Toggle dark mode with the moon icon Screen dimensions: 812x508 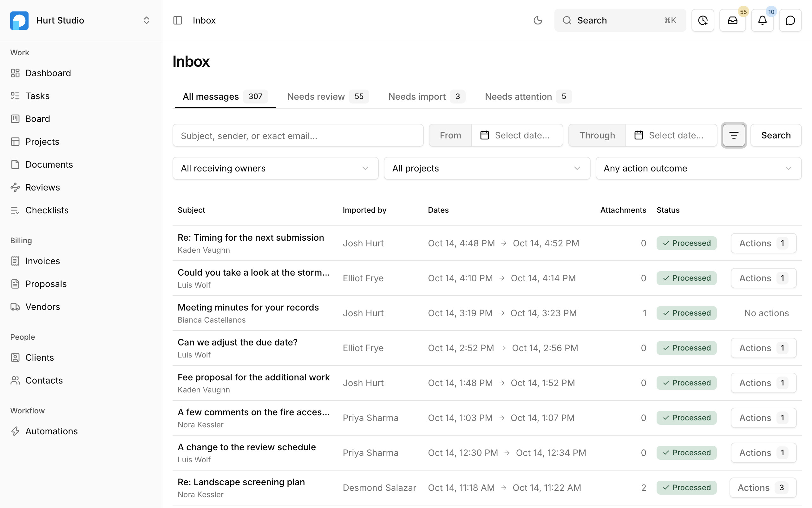pyautogui.click(x=538, y=21)
